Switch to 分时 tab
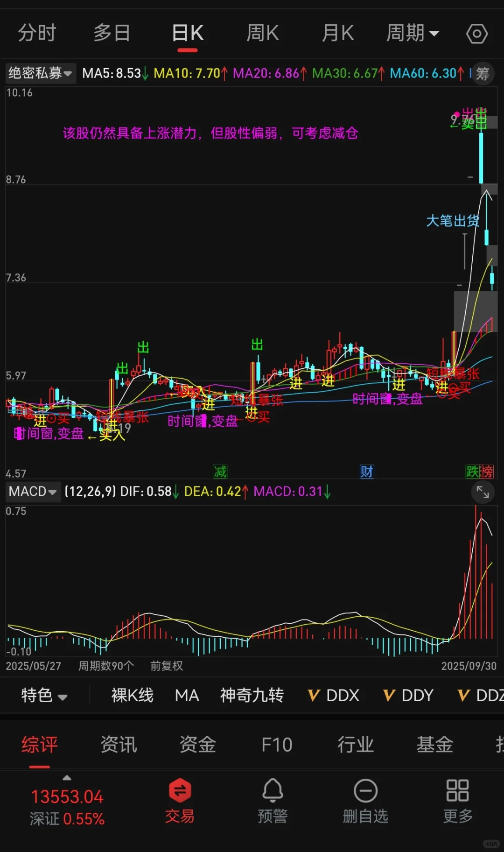The width and height of the screenshot is (504, 852). pyautogui.click(x=37, y=33)
